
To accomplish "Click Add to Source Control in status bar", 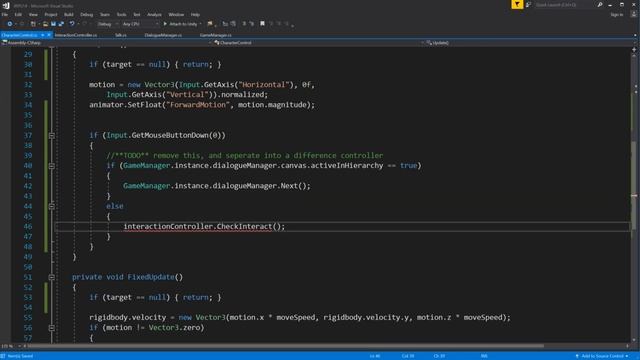I will (602, 356).
